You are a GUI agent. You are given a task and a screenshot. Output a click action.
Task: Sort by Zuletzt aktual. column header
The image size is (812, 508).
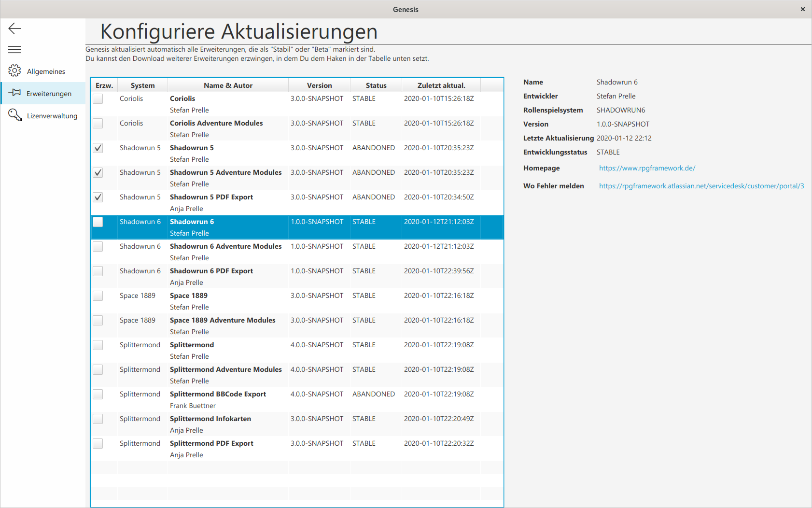[441, 85]
